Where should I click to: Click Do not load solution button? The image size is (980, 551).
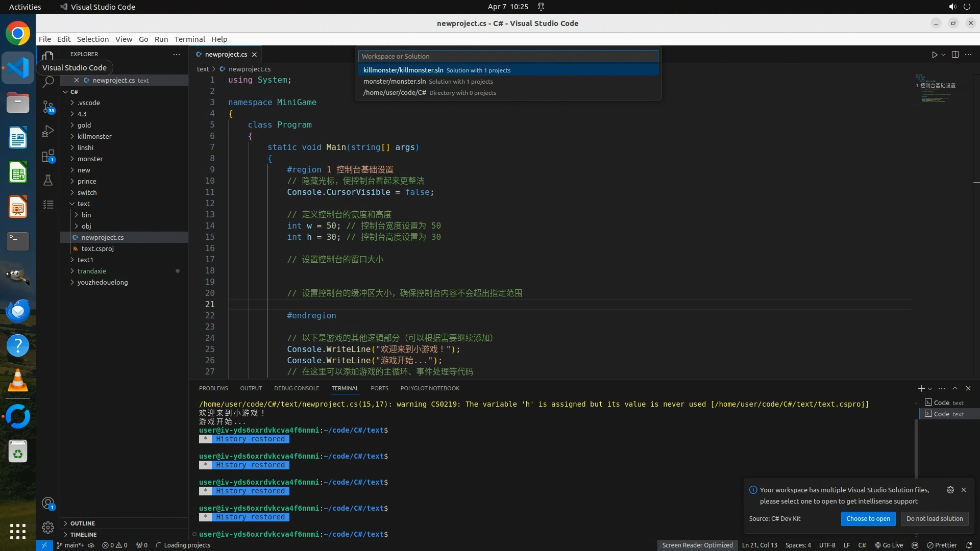934,518
